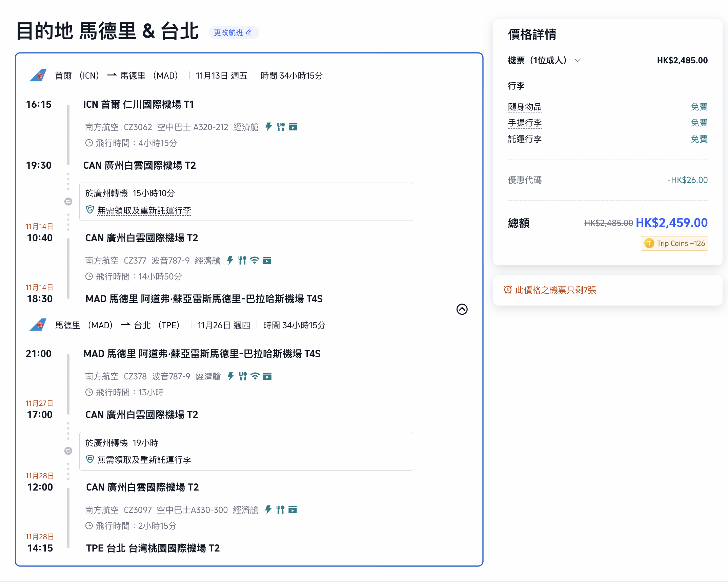Click China Southern logo on 馬德里 to 台北 header
The height and width of the screenshot is (582, 728).
coord(38,325)
